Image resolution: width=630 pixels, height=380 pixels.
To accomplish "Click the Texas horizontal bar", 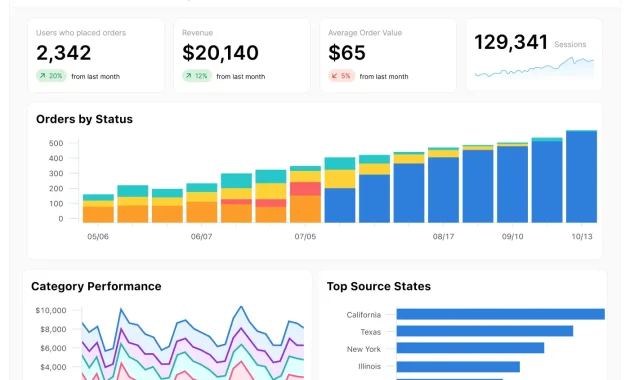I will [485, 331].
